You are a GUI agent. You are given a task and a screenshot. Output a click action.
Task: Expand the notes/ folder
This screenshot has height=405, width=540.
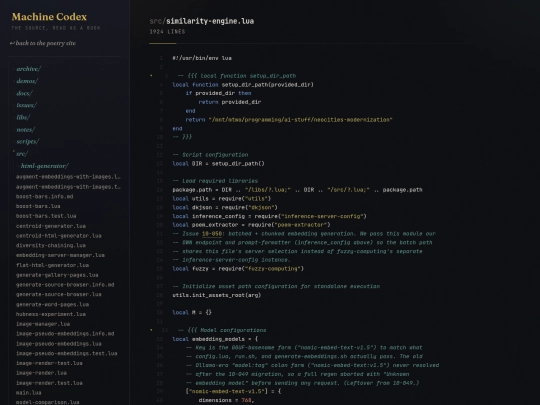point(25,129)
